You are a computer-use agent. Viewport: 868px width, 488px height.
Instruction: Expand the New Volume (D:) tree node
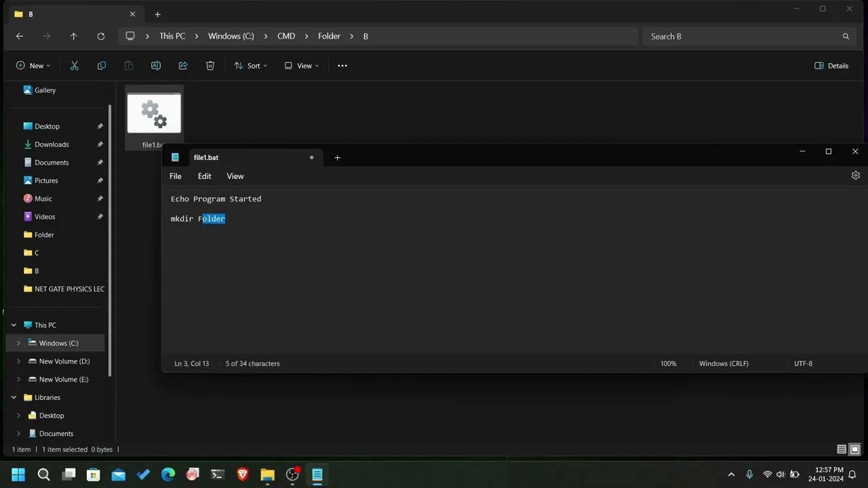18,361
